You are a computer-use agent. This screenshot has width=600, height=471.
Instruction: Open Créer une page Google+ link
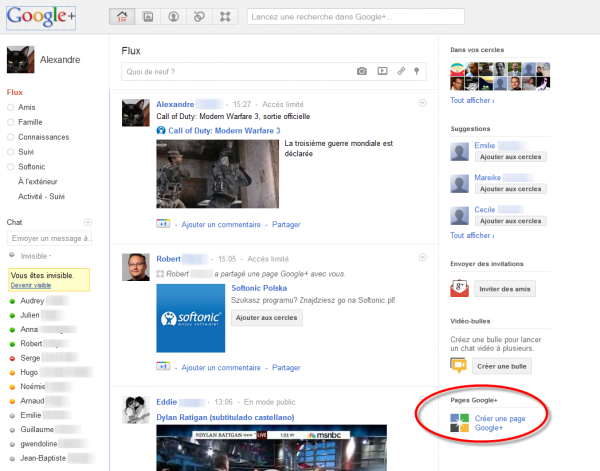tap(500, 423)
